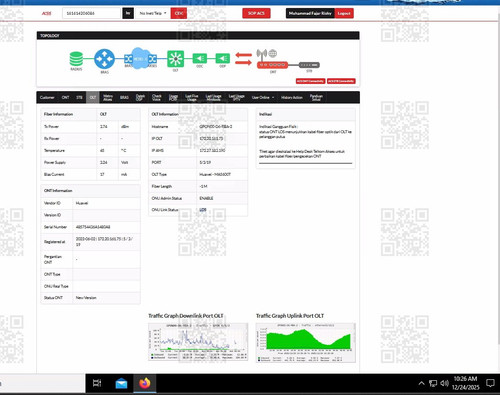Click the ACSIS logo link

(x=47, y=13)
